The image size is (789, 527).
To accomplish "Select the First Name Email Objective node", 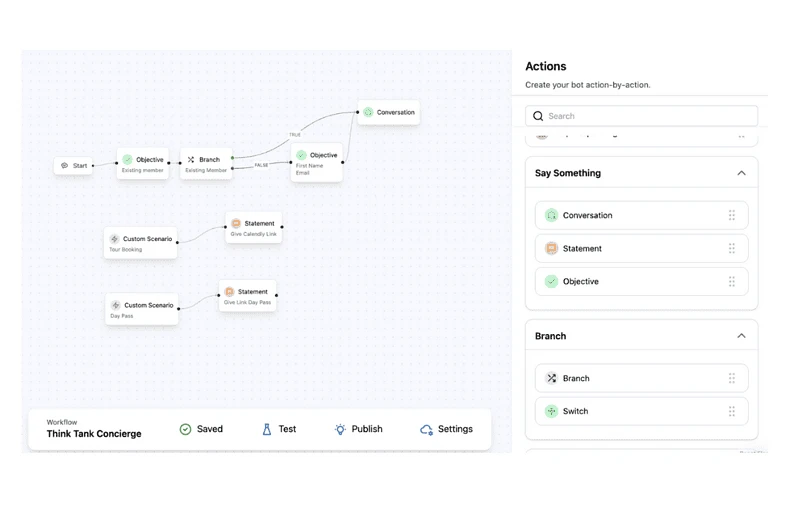I will coord(317,163).
